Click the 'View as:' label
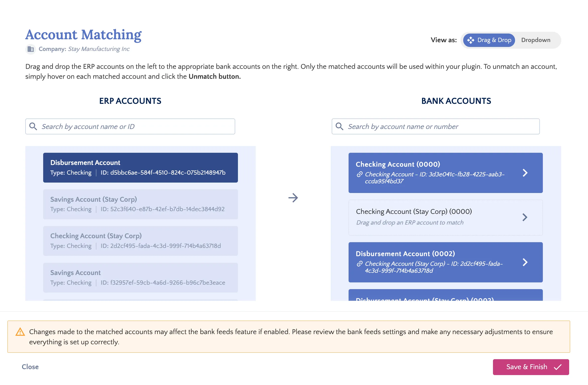This screenshot has height=385, width=588. (444, 40)
